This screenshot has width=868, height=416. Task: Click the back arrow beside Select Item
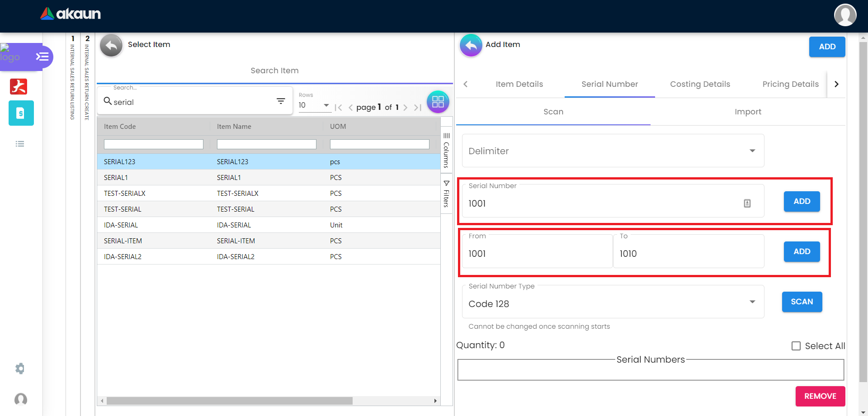coord(111,45)
